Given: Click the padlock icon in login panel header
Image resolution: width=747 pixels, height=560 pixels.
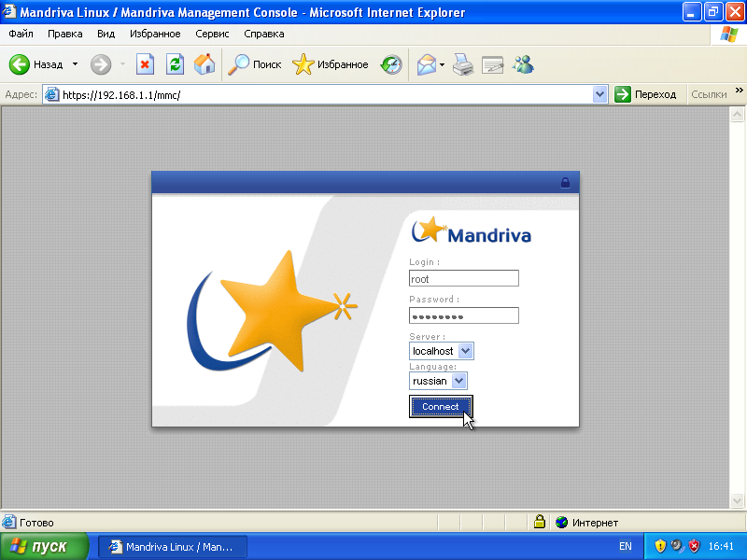Looking at the screenshot, I should (565, 182).
